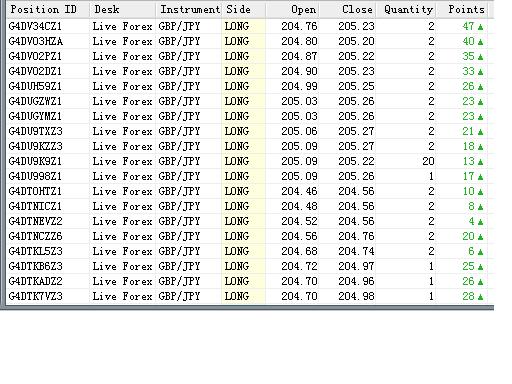Click close price 205.25
The width and height of the screenshot is (512, 384).
[x=356, y=86]
